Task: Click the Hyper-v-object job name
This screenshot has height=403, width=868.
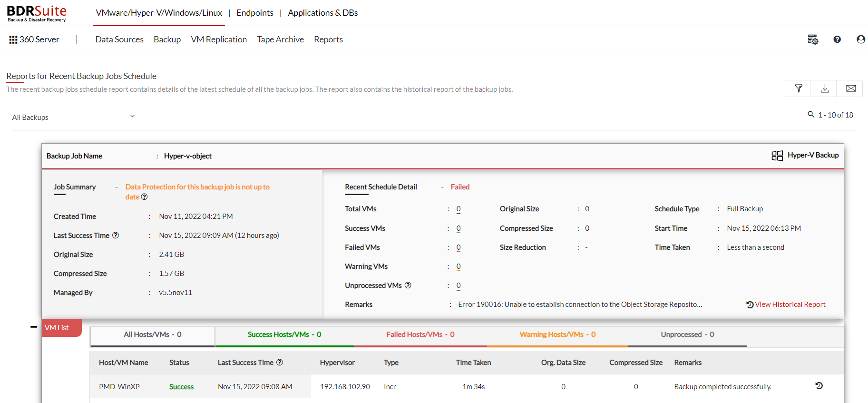Action: pos(188,156)
